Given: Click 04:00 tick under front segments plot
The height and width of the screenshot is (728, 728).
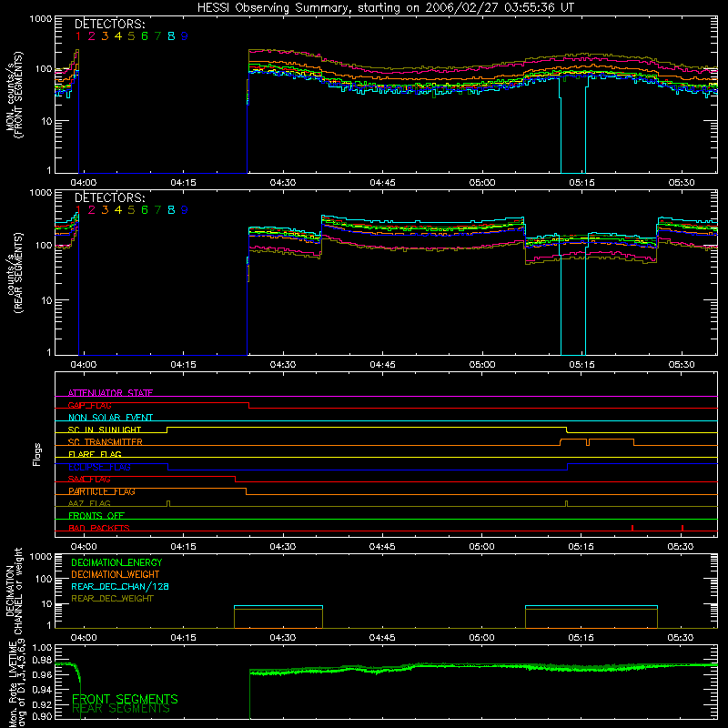Looking at the screenshot, I should click(84, 183).
